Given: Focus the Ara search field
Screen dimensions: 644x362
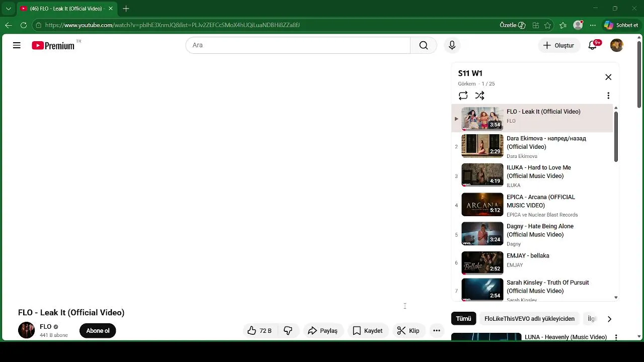Looking at the screenshot, I should point(298,45).
